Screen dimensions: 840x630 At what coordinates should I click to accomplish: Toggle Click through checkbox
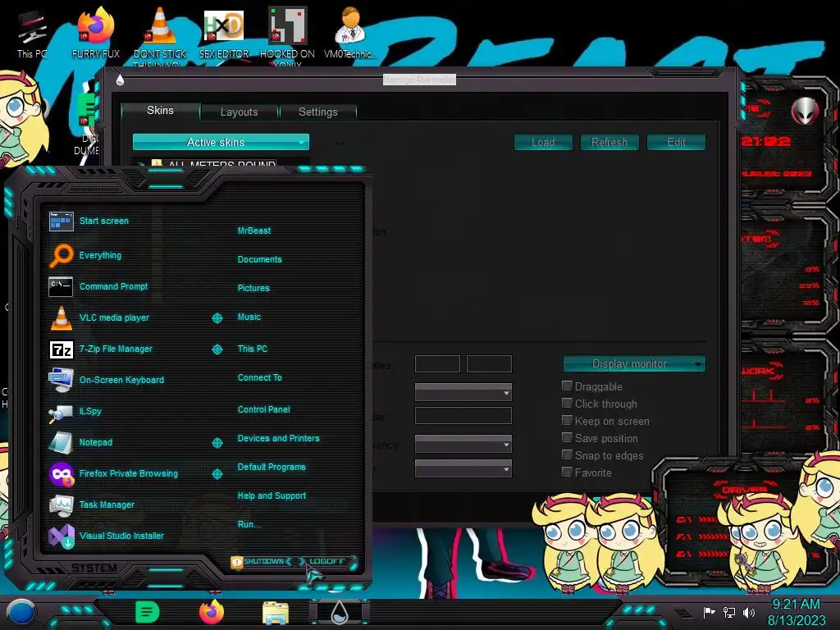pos(567,403)
